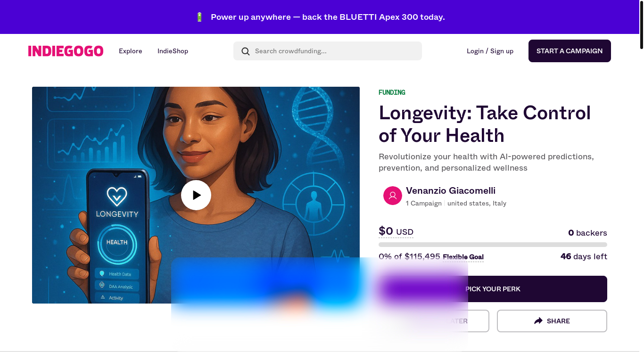Viewport: 644px width, 362px height.
Task: Click the Flexible Goal link
Action: click(463, 257)
